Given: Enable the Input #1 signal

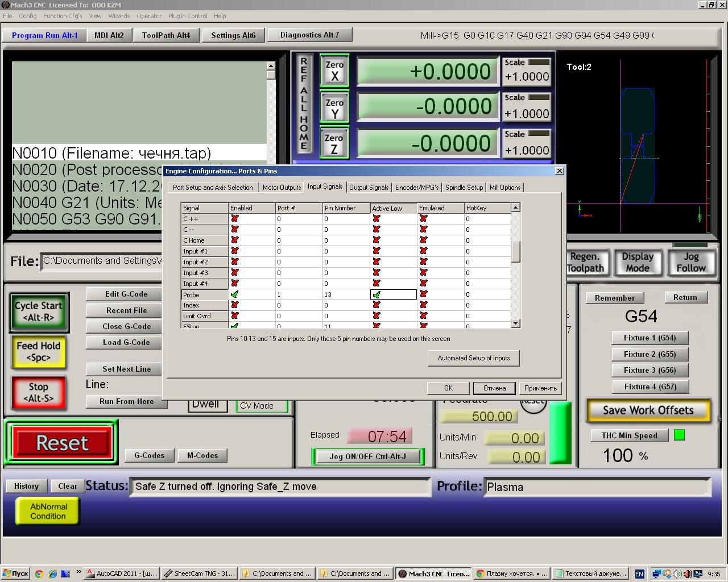Looking at the screenshot, I should point(234,251).
